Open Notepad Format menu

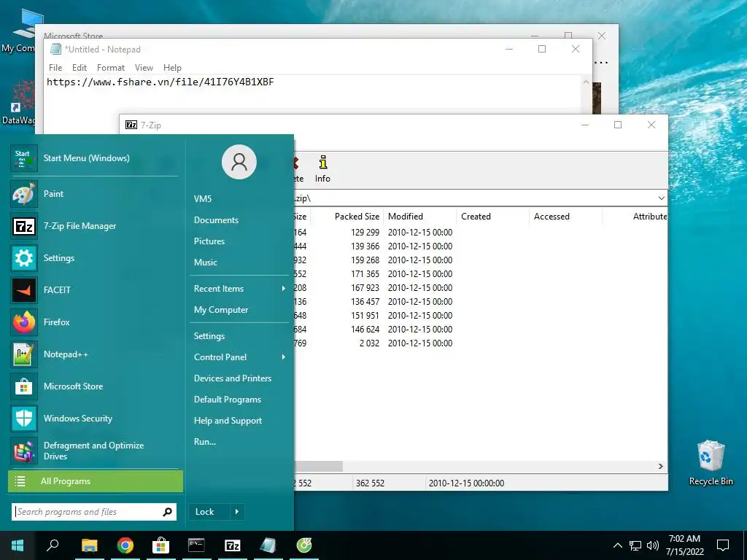[x=111, y=68]
